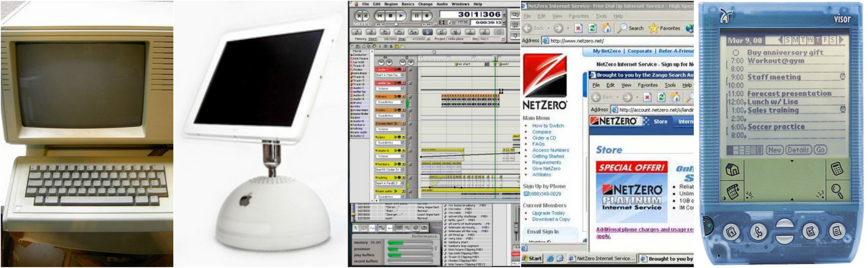Select the loop tool in MOTU tool palette
Image resolution: width=868 pixels, height=268 pixels.
424,228
